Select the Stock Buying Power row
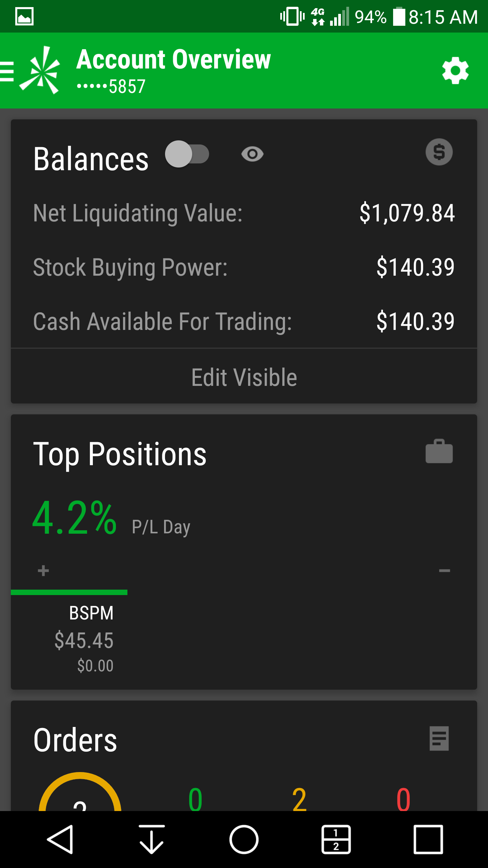The width and height of the screenshot is (488, 868). click(244, 267)
